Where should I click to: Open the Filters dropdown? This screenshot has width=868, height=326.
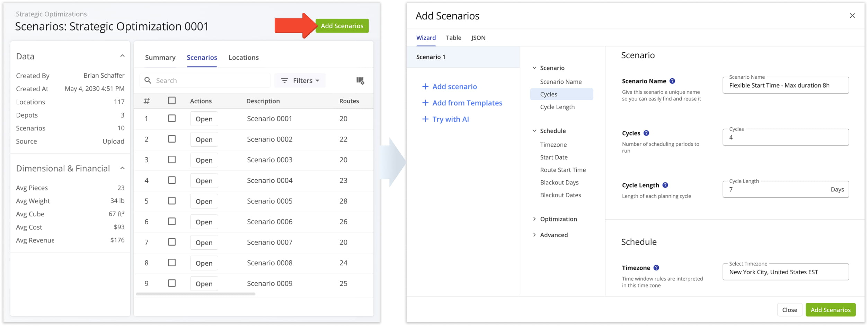click(x=300, y=80)
